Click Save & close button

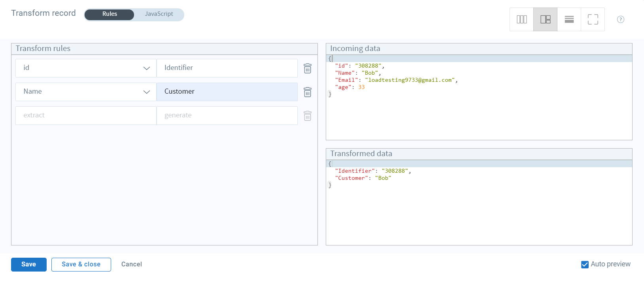[81, 264]
